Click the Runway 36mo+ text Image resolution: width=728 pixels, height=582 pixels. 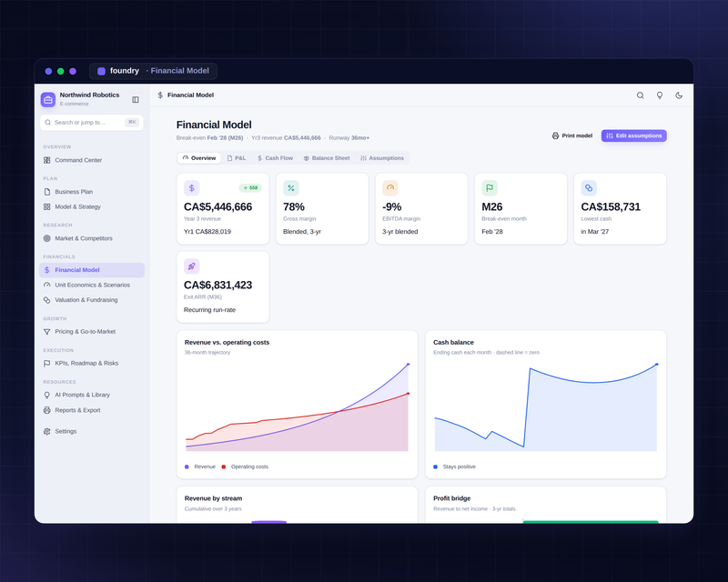click(x=349, y=138)
